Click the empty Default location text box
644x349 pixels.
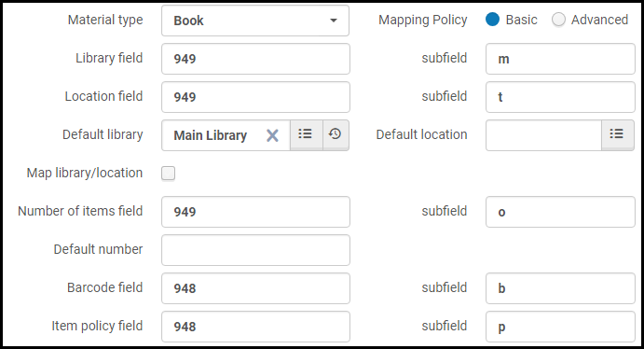click(x=543, y=134)
